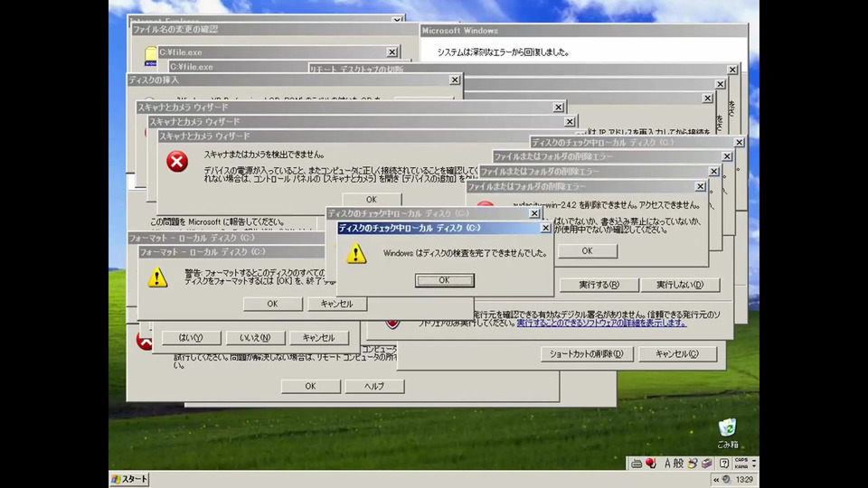Click the red error icon in scanner wizard
Image resolution: width=868 pixels, height=488 pixels.
point(177,162)
